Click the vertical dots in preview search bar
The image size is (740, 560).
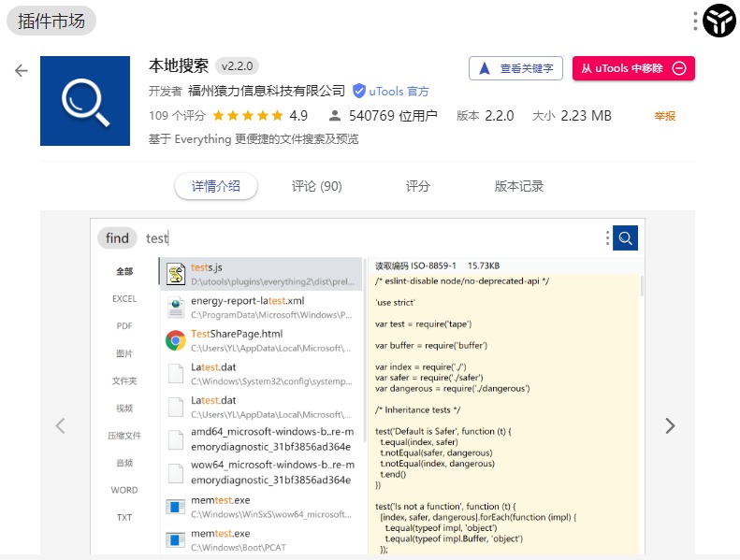(607, 237)
